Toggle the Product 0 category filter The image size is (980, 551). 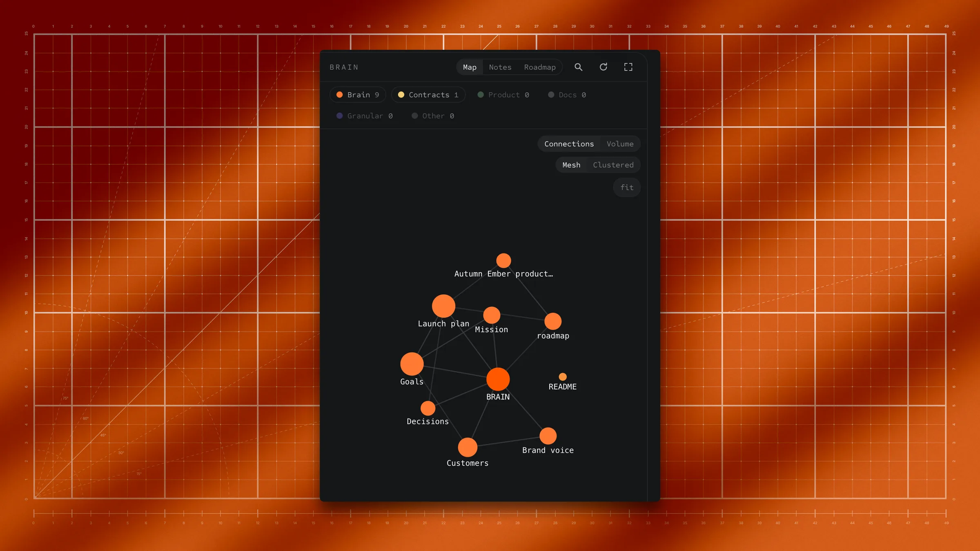[x=503, y=95]
